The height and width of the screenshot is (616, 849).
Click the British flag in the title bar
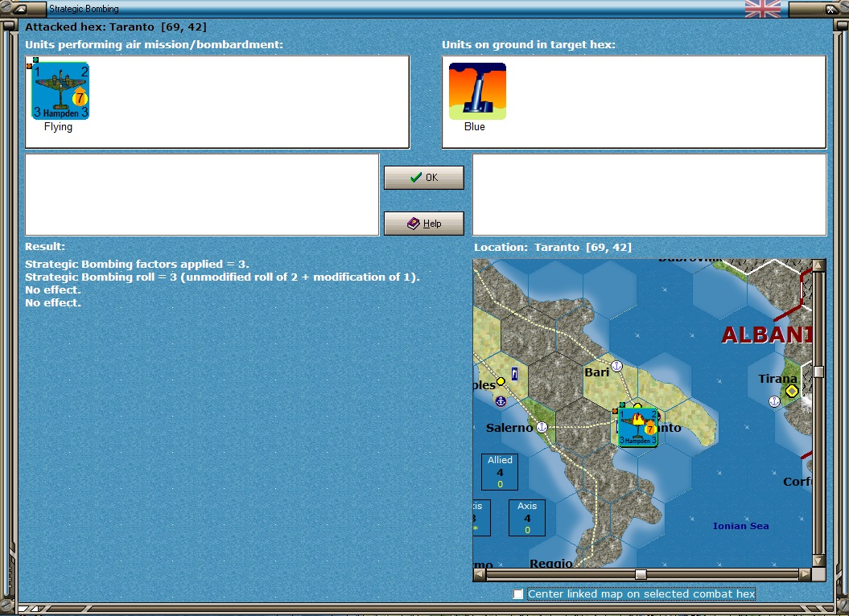763,9
